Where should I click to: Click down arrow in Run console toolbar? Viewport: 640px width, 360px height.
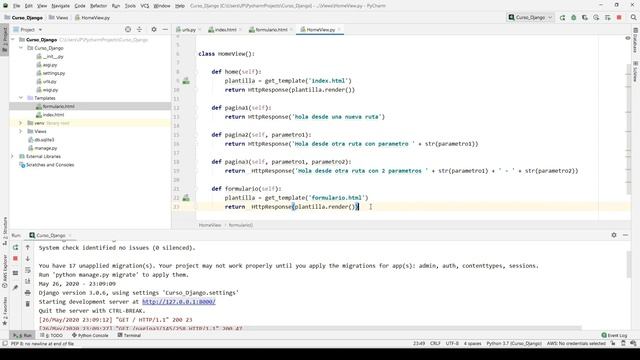point(27,259)
